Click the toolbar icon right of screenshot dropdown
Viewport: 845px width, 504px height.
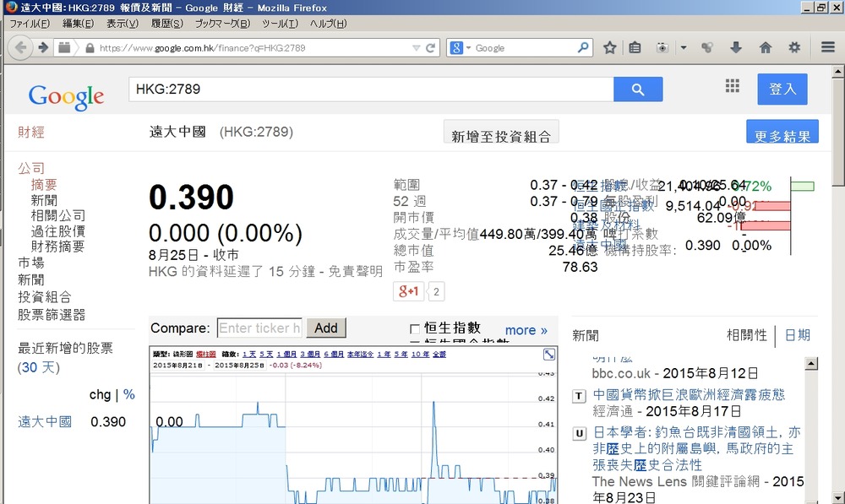coord(707,47)
